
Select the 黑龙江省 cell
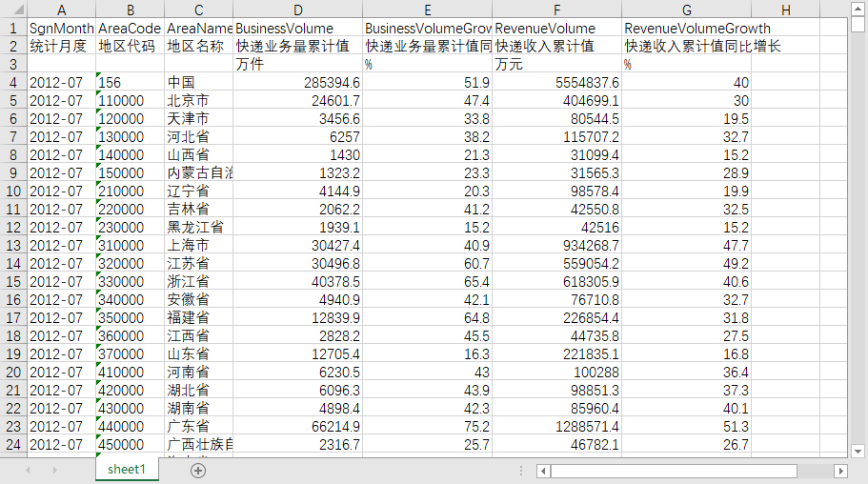pyautogui.click(x=199, y=227)
